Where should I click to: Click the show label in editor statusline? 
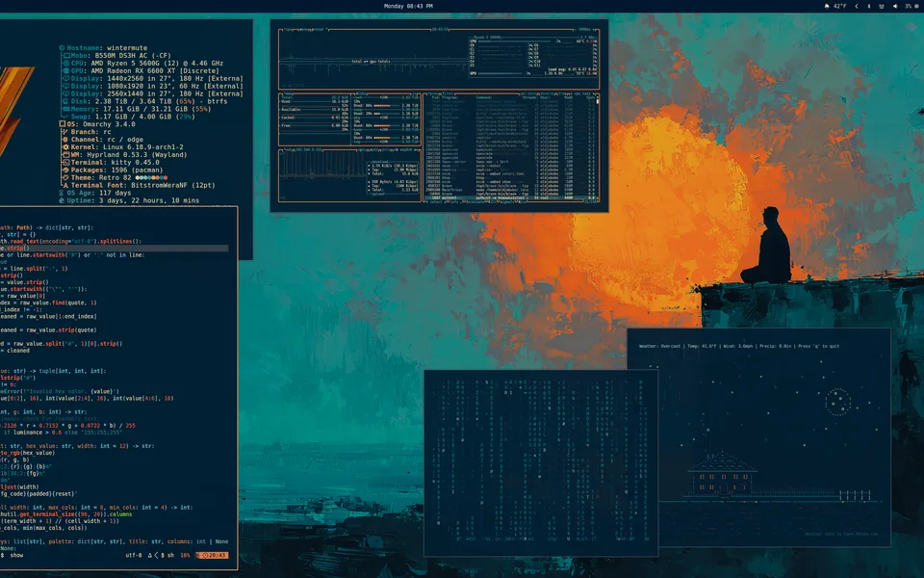(x=16, y=555)
